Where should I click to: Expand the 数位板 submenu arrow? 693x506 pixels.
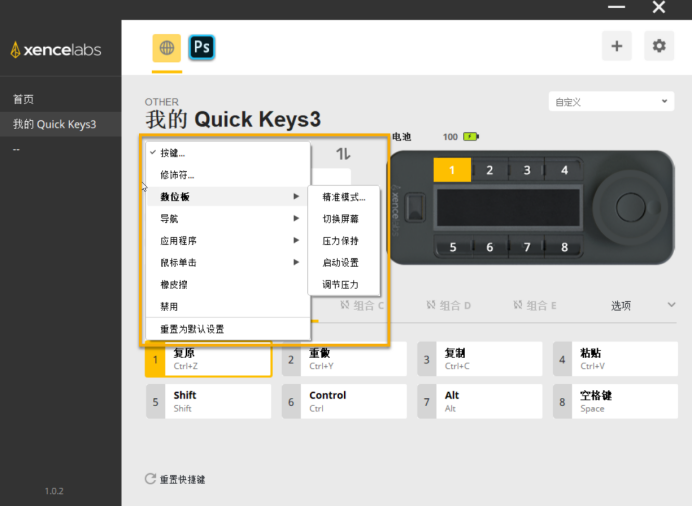pyautogui.click(x=296, y=196)
